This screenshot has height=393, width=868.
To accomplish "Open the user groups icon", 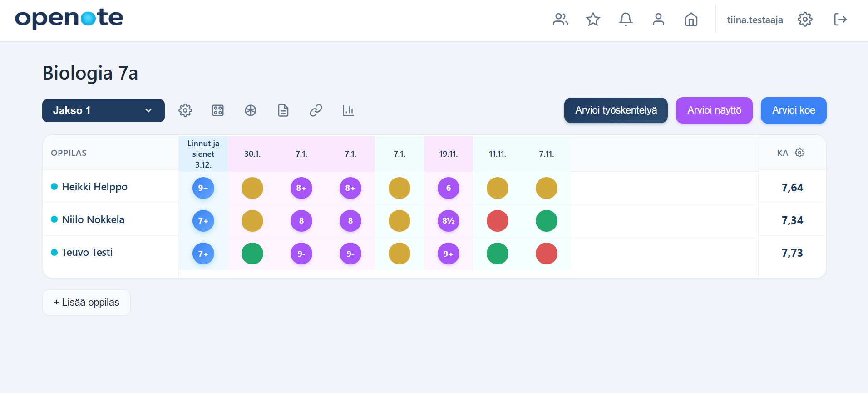I will (x=560, y=20).
